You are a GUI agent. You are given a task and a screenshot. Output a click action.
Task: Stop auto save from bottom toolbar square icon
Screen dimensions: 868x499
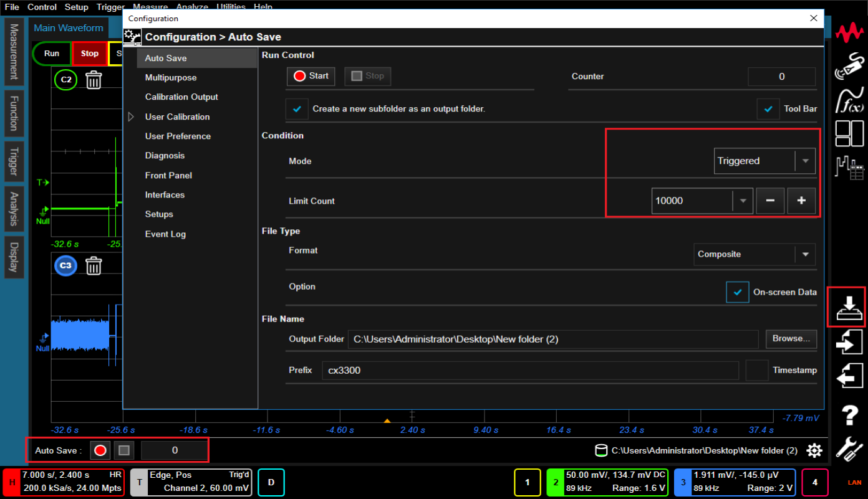pyautogui.click(x=124, y=450)
